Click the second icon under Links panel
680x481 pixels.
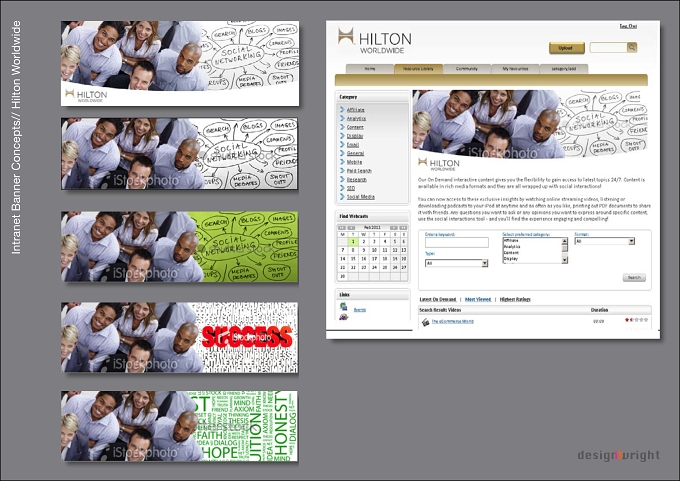[343, 317]
